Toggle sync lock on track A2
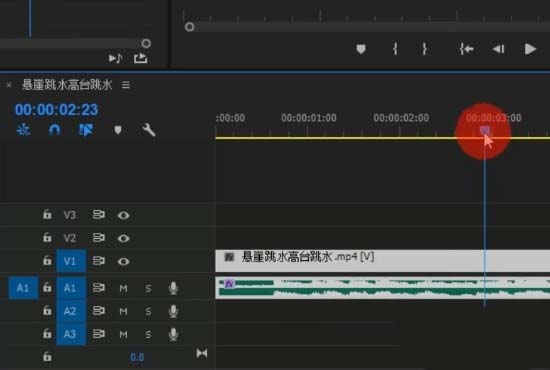Screen dimensions: 550x370 99,311
